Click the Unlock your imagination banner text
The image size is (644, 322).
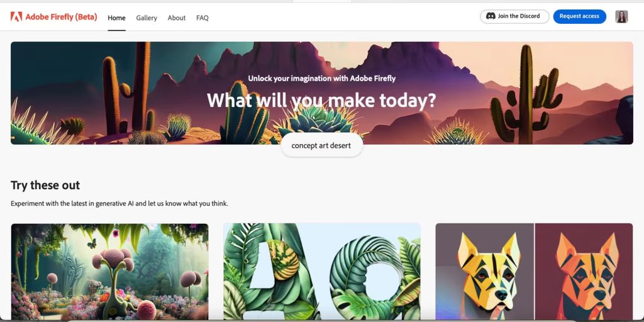321,78
